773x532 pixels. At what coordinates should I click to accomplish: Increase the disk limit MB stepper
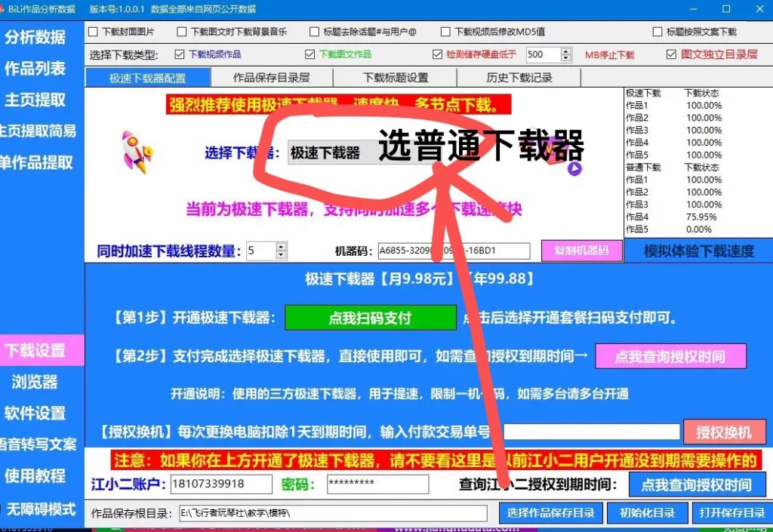[566, 51]
